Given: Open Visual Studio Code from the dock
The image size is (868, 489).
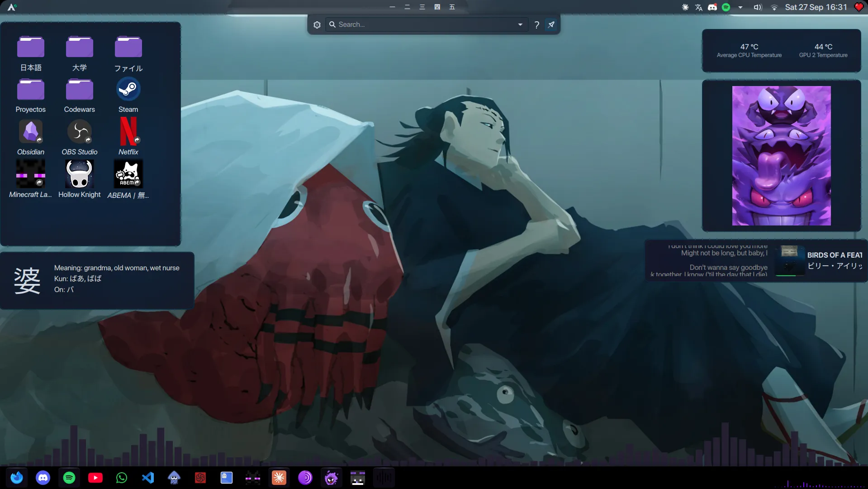Looking at the screenshot, I should coord(148,478).
